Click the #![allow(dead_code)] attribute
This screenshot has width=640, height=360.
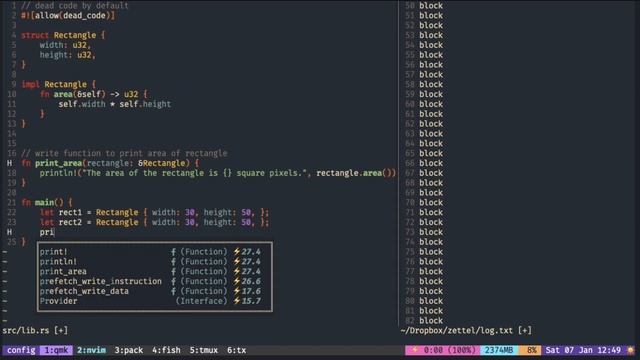[68, 16]
